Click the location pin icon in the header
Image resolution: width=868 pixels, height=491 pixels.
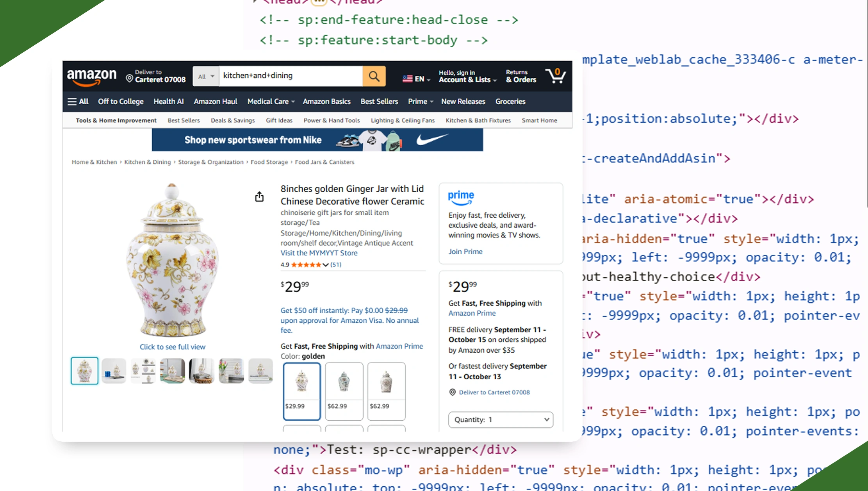tap(129, 78)
